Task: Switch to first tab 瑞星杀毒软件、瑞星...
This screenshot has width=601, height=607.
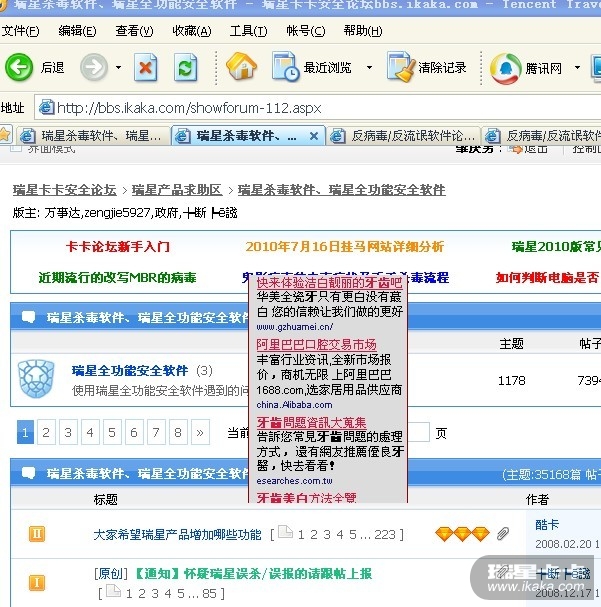Action: point(93,136)
